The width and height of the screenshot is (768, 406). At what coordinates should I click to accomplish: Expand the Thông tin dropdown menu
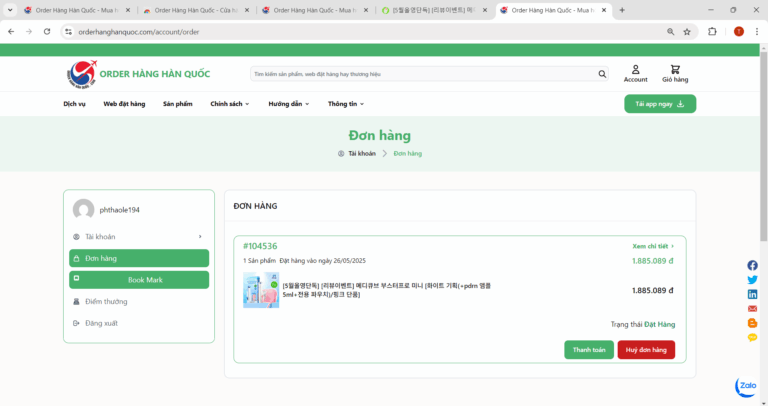(x=345, y=104)
